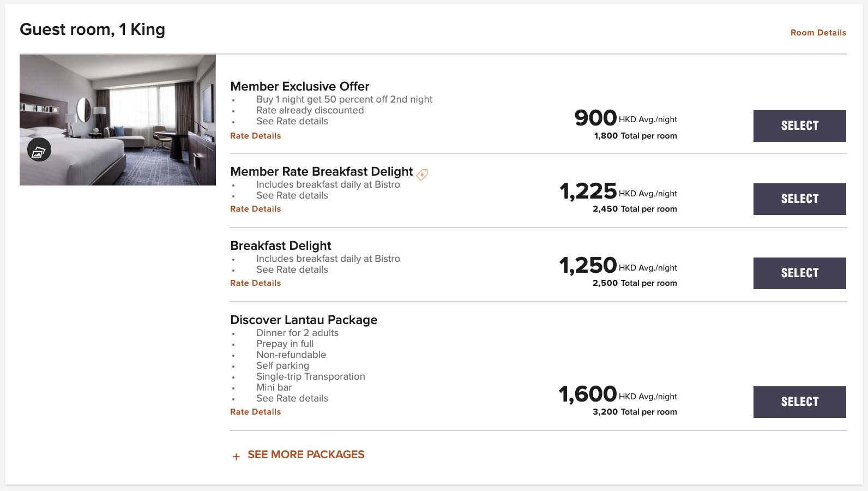Viewport: 868px width, 491px height.
Task: View Rate Details for Member Exclusive Offer
Action: click(x=256, y=136)
